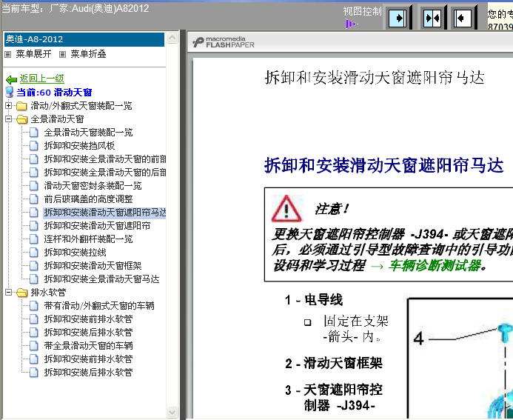This screenshot has width=513, height=420.
Task: Click the tree panel scroll-down arrow
Action: (172, 412)
